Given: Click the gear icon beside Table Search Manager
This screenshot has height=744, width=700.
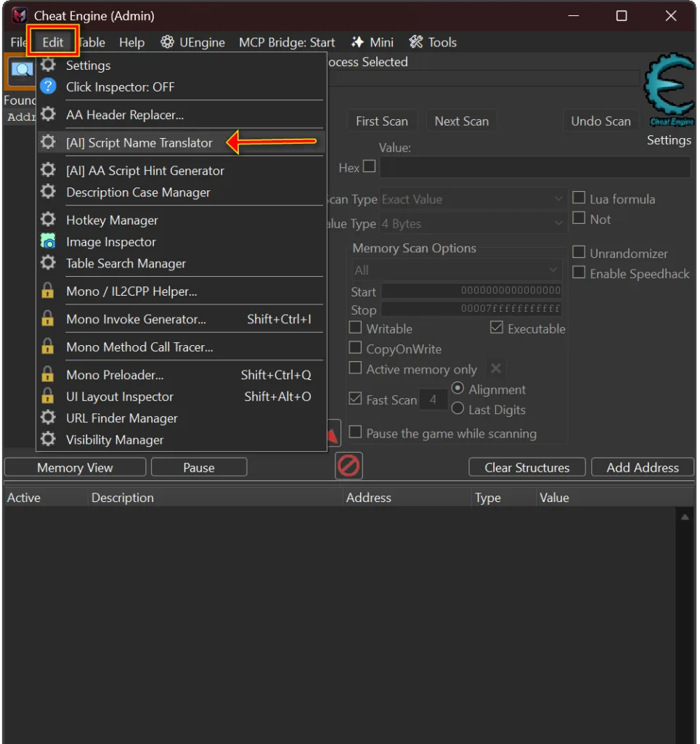Looking at the screenshot, I should tap(48, 262).
